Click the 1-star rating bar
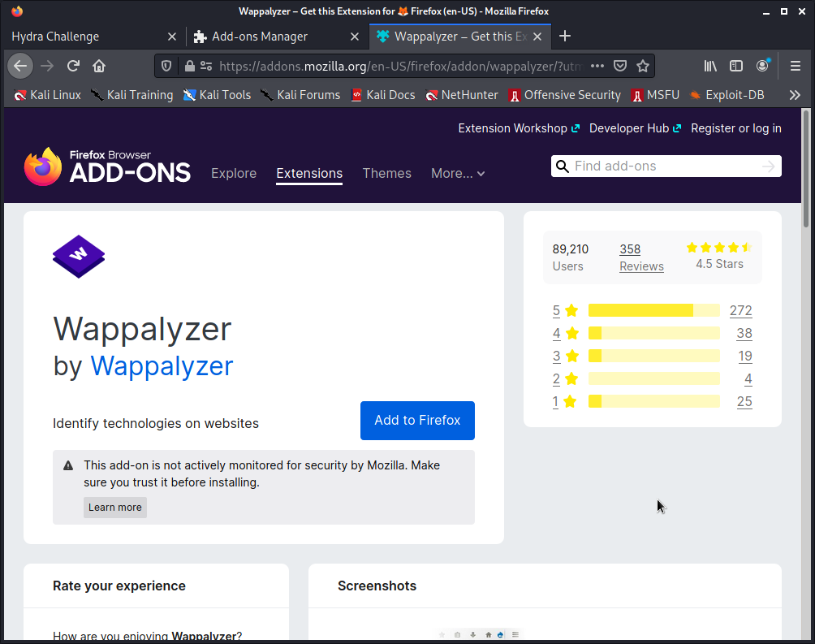This screenshot has width=815, height=644. (654, 402)
